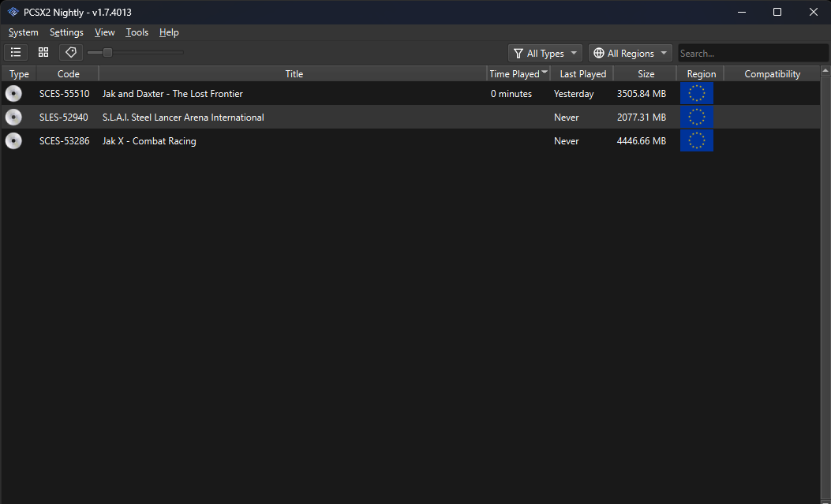The image size is (831, 504).
Task: Click the 2077.31 MB size cell
Action: tap(642, 117)
